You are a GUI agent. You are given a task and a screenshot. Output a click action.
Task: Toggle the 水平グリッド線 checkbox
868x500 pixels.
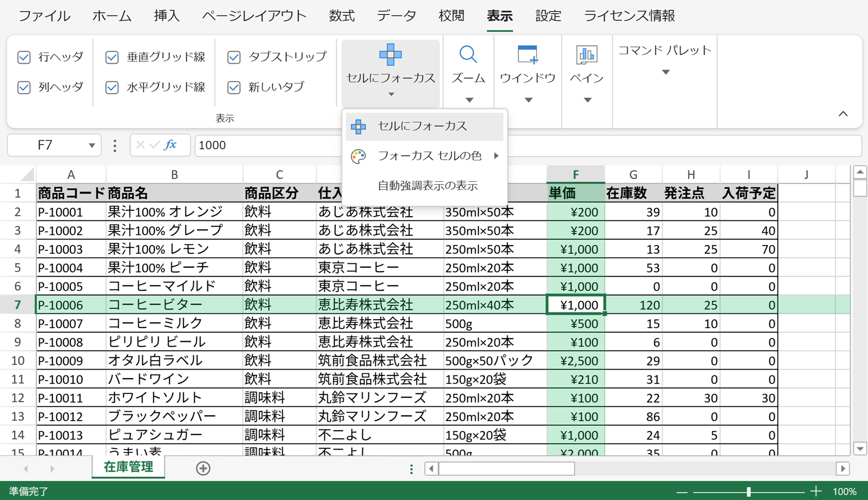click(x=112, y=87)
